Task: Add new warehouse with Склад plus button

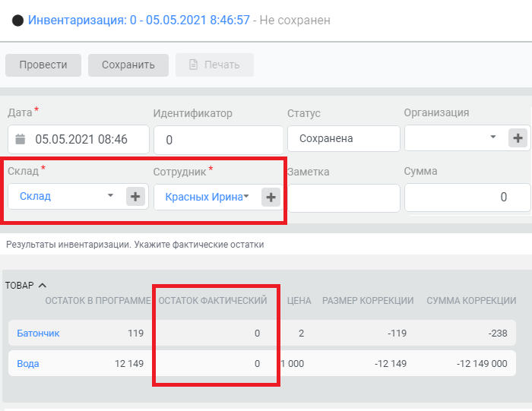Action: pyautogui.click(x=135, y=196)
